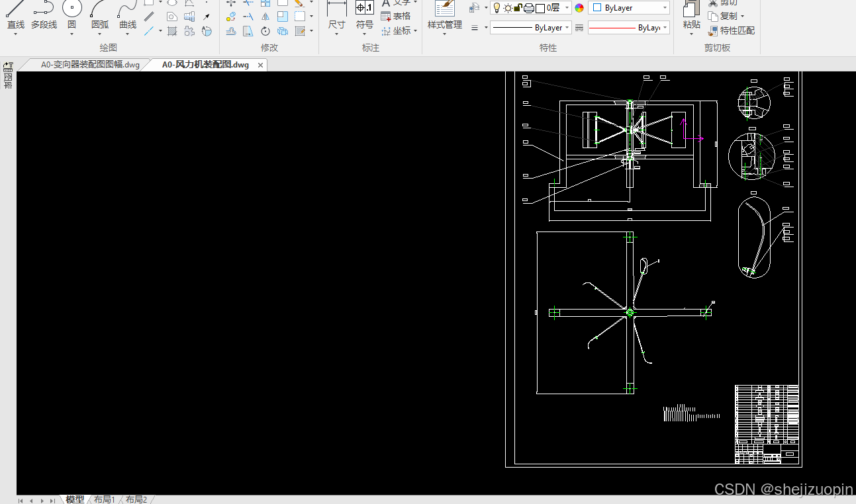Screen dimensions: 856x504
Task: Click 特性匹配 match properties
Action: click(732, 30)
